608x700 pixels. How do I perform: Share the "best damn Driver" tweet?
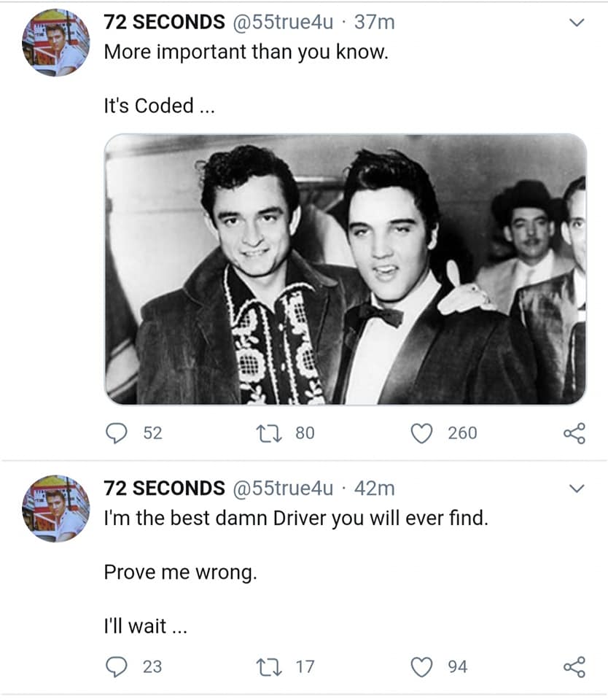point(574,666)
